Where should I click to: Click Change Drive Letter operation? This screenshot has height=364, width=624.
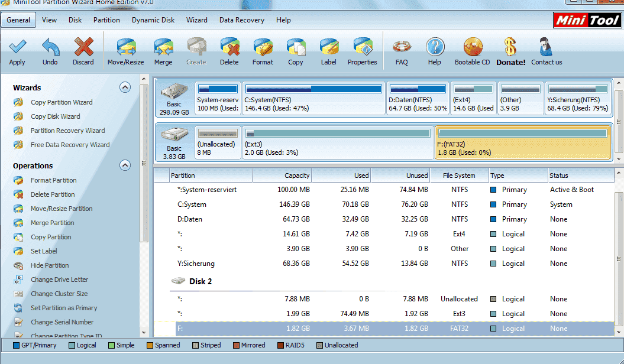point(59,279)
